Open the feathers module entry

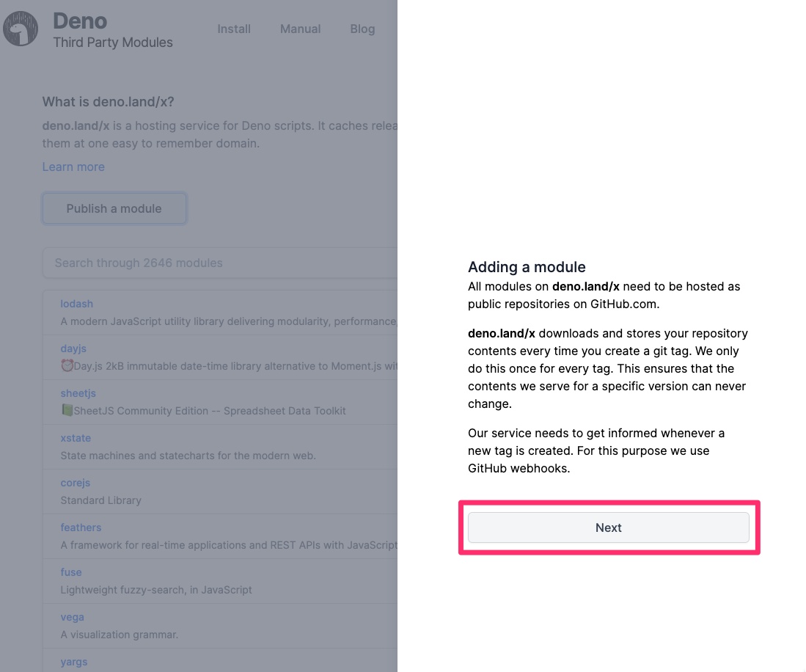[81, 527]
